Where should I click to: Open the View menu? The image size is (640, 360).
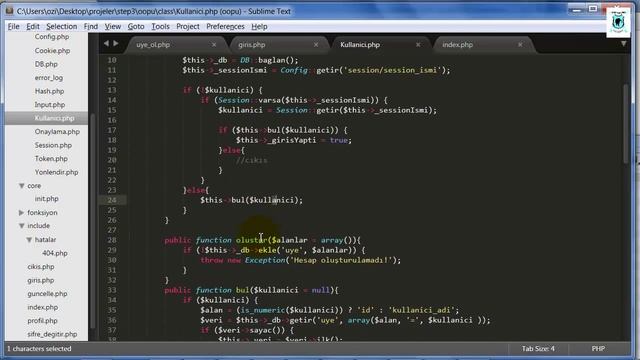[113, 27]
